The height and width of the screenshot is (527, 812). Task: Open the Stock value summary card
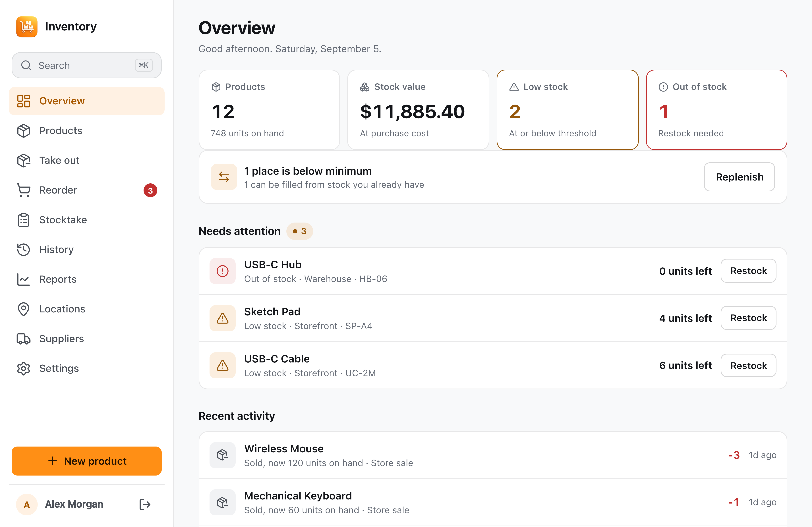pos(418,109)
